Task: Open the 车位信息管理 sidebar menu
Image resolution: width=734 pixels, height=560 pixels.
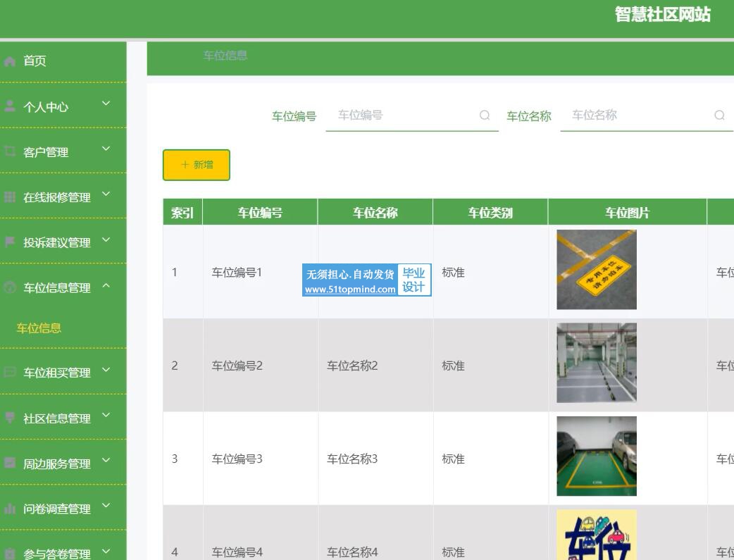Action: tap(63, 287)
